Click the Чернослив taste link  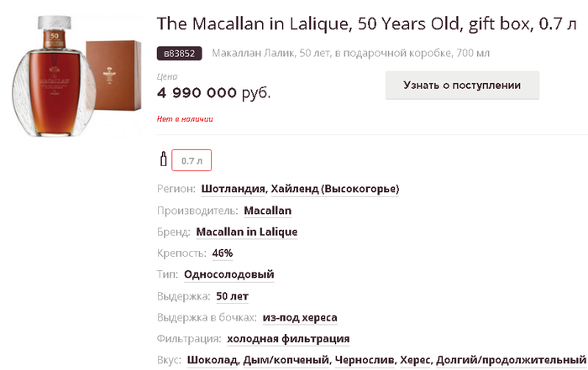click(364, 360)
